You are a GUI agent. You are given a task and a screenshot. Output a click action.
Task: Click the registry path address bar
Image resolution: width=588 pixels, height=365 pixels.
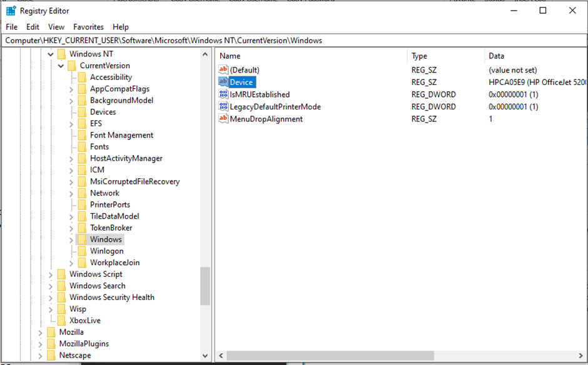click(294, 41)
